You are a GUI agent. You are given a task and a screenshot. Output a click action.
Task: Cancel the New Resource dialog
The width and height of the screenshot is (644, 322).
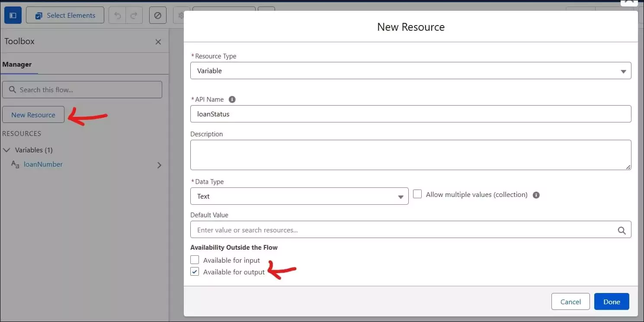[x=570, y=301]
